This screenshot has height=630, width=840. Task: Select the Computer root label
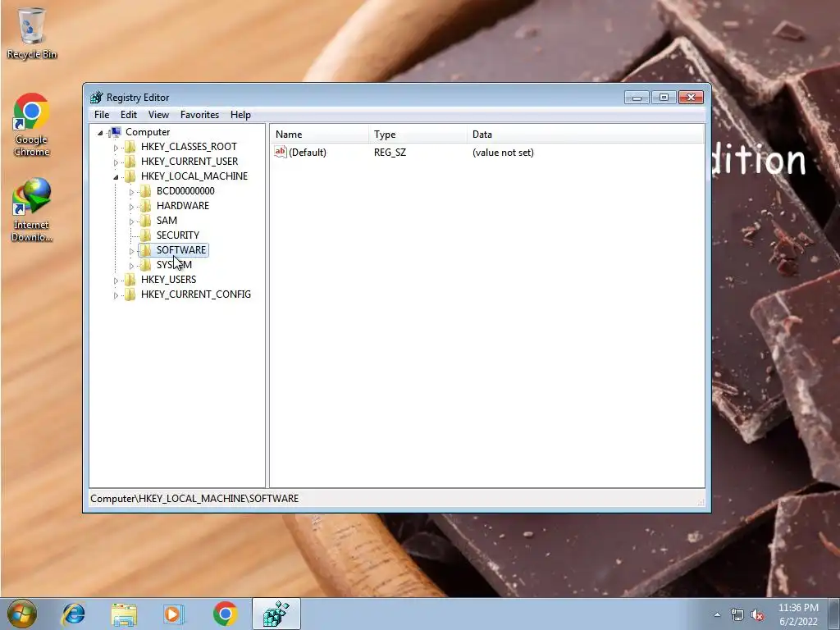click(148, 132)
